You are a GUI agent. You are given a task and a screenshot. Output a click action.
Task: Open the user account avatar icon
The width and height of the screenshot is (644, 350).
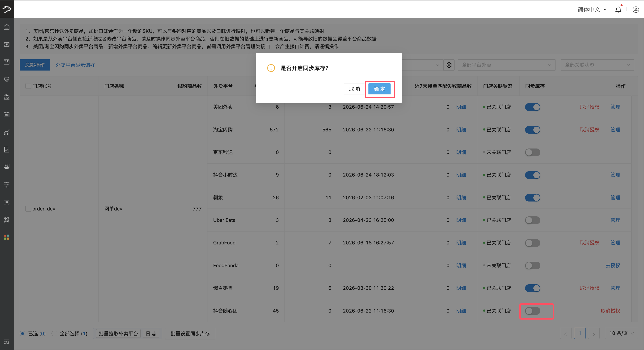click(x=636, y=9)
